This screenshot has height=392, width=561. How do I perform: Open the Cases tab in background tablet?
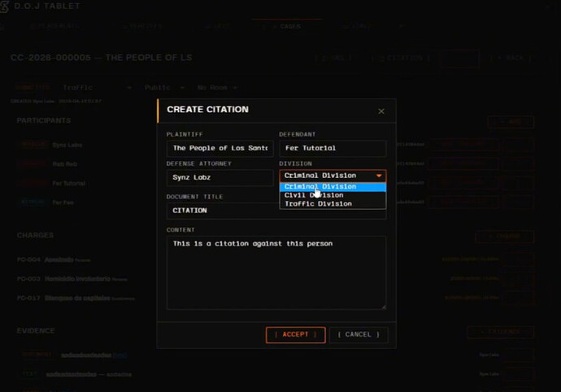click(x=286, y=27)
